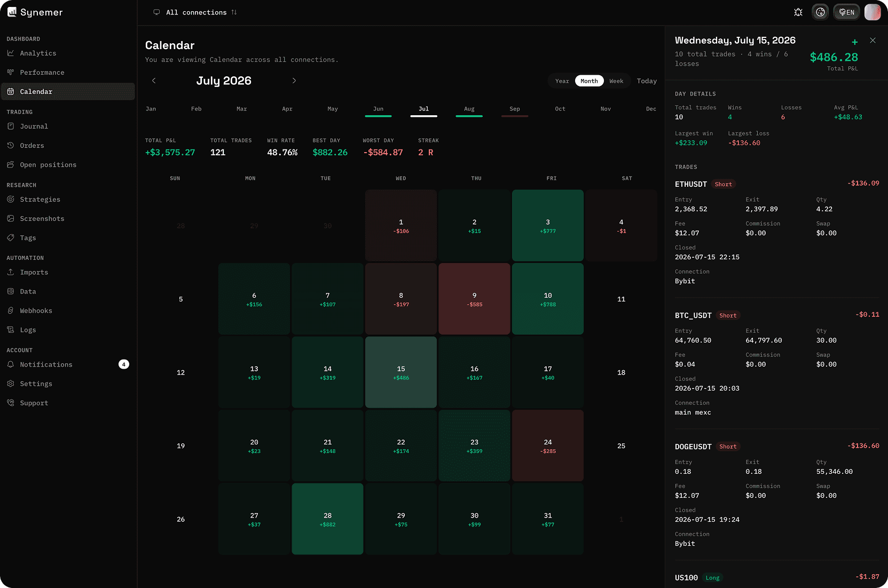Open the DOGEUSDT trade entry
The width and height of the screenshot is (888, 588).
point(777,495)
